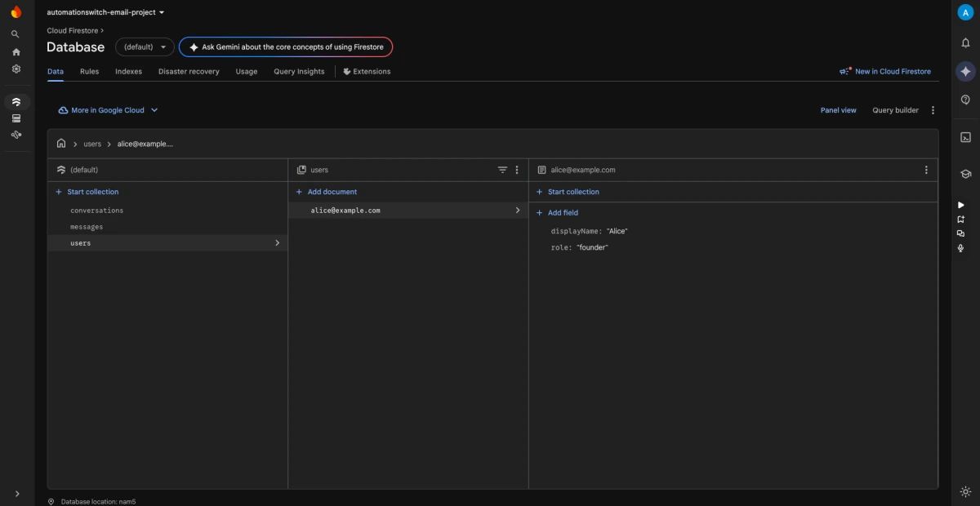Viewport: 980px width, 506px height.
Task: Click the alice@example.com document panel header
Action: pyautogui.click(x=583, y=170)
